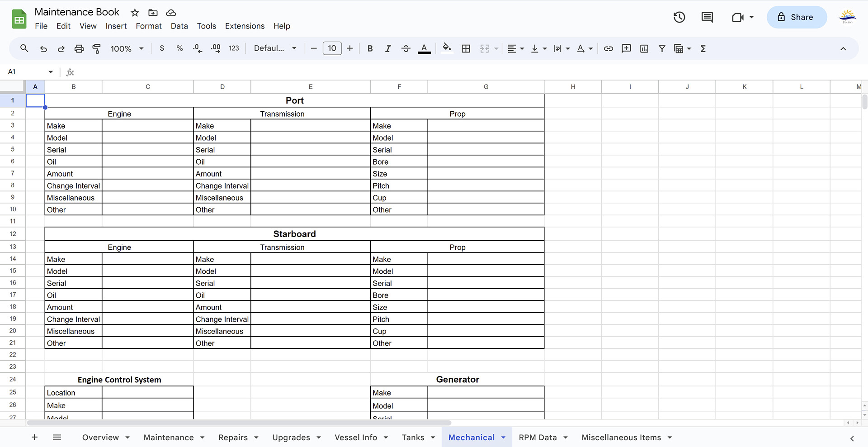This screenshot has height=447, width=868.
Task: Open Google Sheets home logo
Action: [x=19, y=19]
